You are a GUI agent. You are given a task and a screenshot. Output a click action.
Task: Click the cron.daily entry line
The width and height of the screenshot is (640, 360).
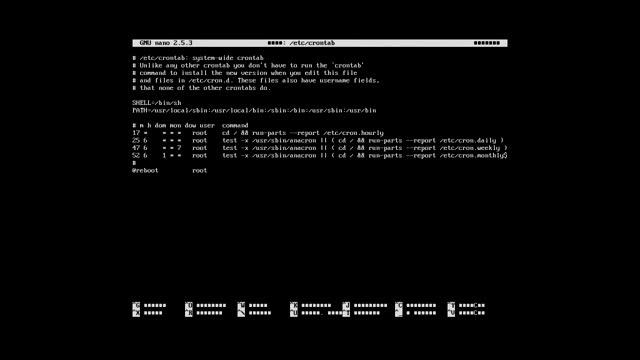click(x=318, y=140)
